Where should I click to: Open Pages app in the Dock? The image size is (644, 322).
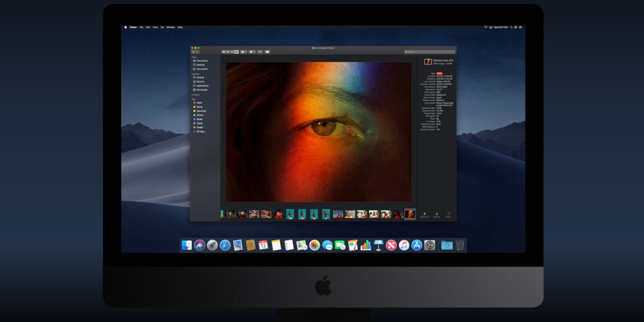coord(353,245)
